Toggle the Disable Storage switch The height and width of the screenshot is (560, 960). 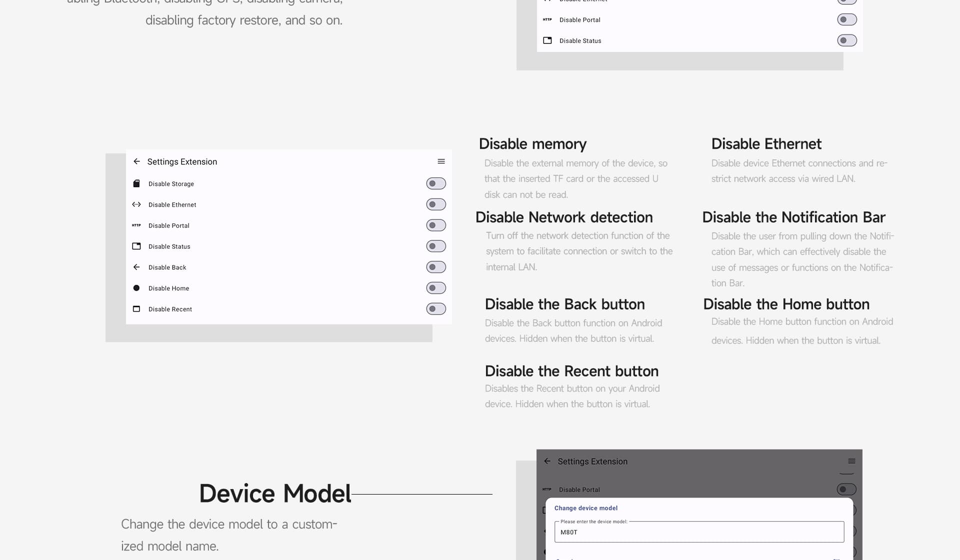tap(436, 183)
